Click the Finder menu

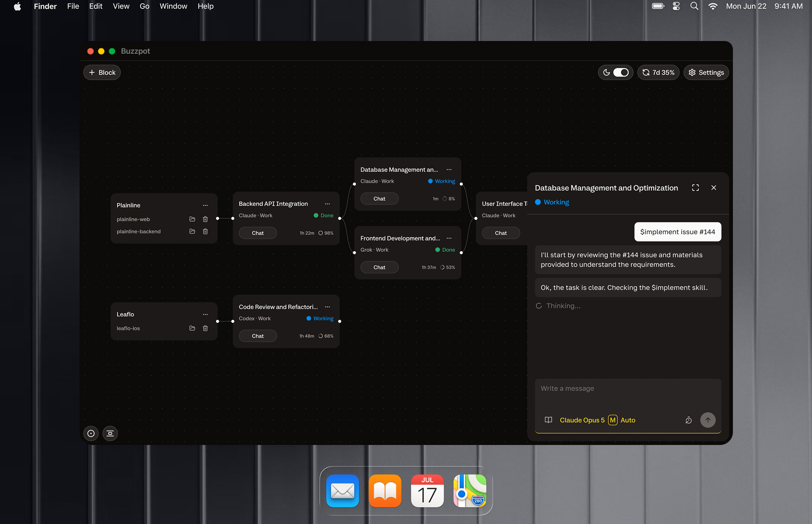[45, 6]
